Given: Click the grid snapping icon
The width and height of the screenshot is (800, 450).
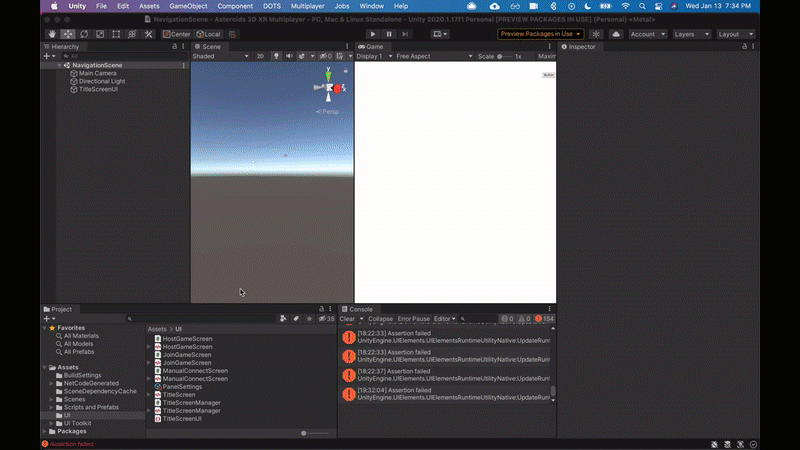Looking at the screenshot, I should (x=232, y=34).
